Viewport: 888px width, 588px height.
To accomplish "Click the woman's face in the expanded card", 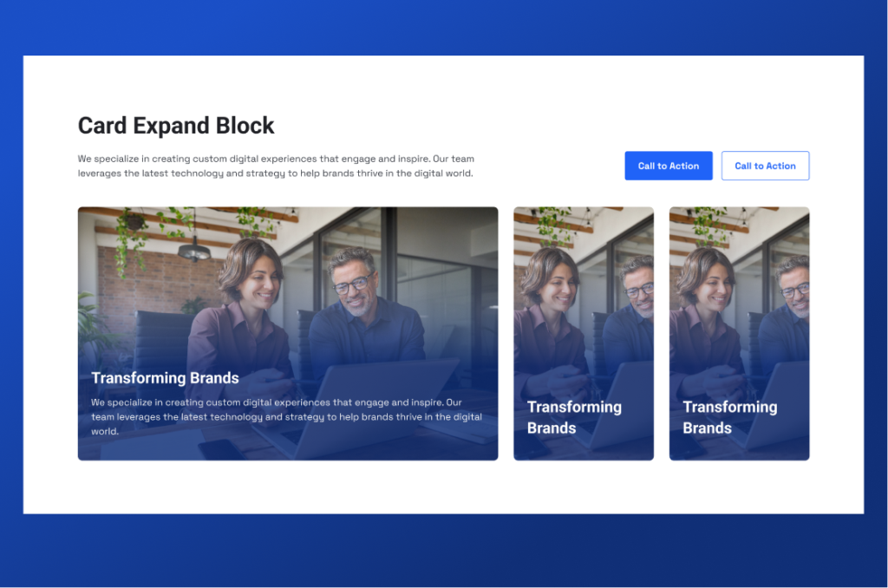I will click(258, 279).
